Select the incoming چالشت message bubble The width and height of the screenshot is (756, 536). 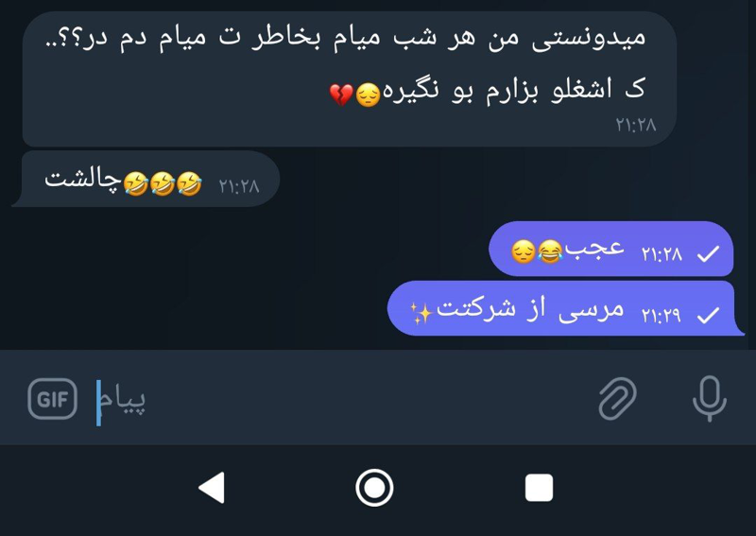point(146,179)
